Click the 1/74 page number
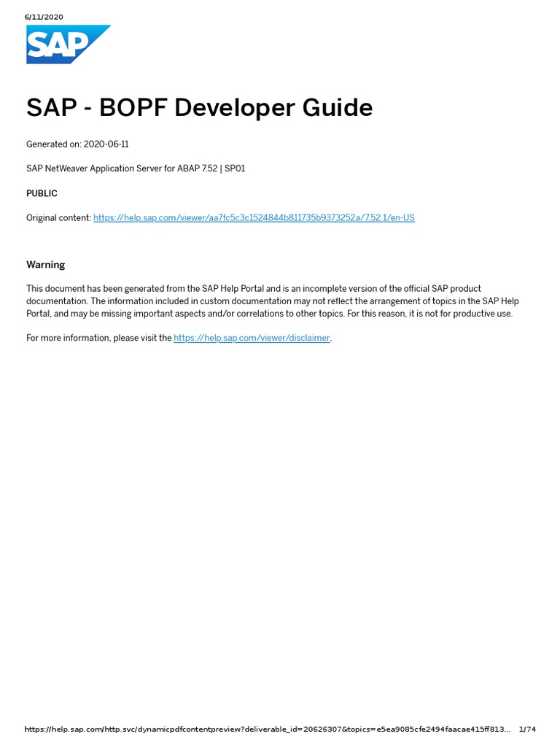This screenshot has height=747, width=560. click(527, 729)
